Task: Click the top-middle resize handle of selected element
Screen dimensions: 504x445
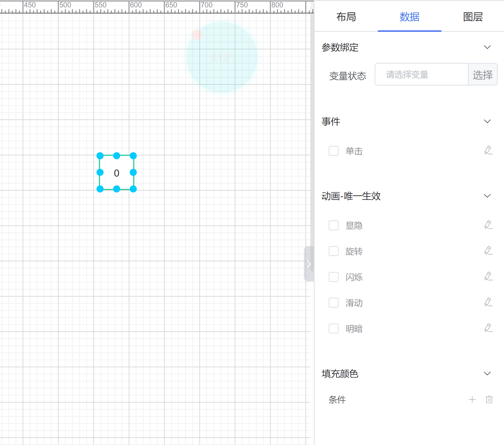Action: (x=117, y=156)
